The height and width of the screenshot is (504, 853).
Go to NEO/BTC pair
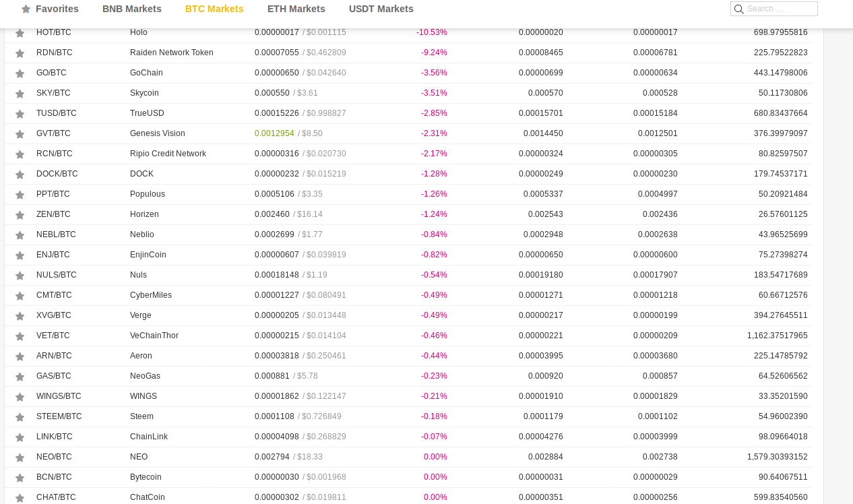coord(54,457)
